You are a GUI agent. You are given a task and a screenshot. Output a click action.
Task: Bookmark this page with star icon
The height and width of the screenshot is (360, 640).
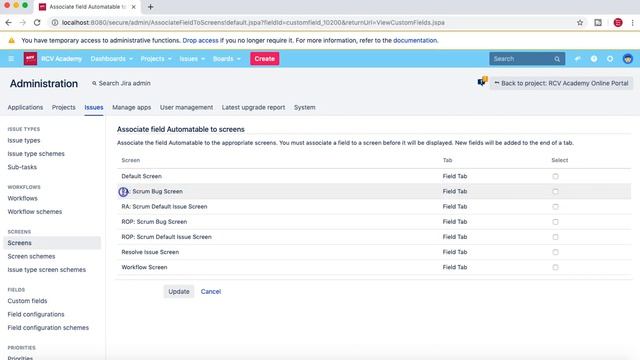580,23
